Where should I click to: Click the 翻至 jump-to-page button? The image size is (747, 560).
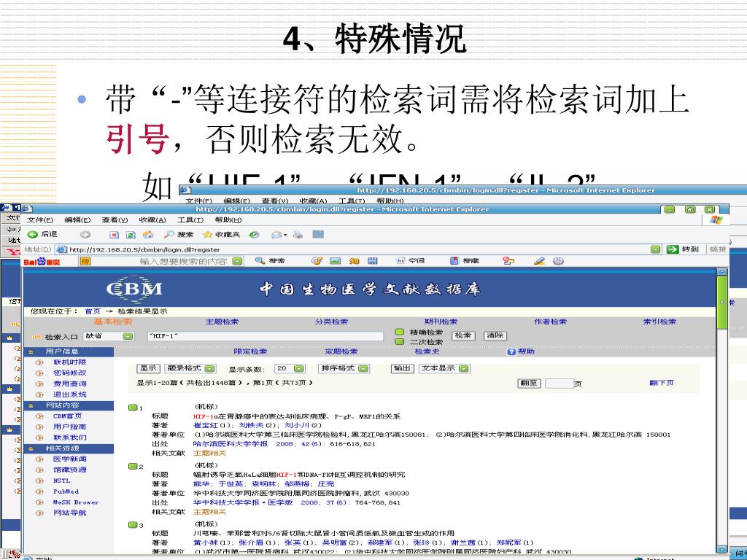coord(530,384)
